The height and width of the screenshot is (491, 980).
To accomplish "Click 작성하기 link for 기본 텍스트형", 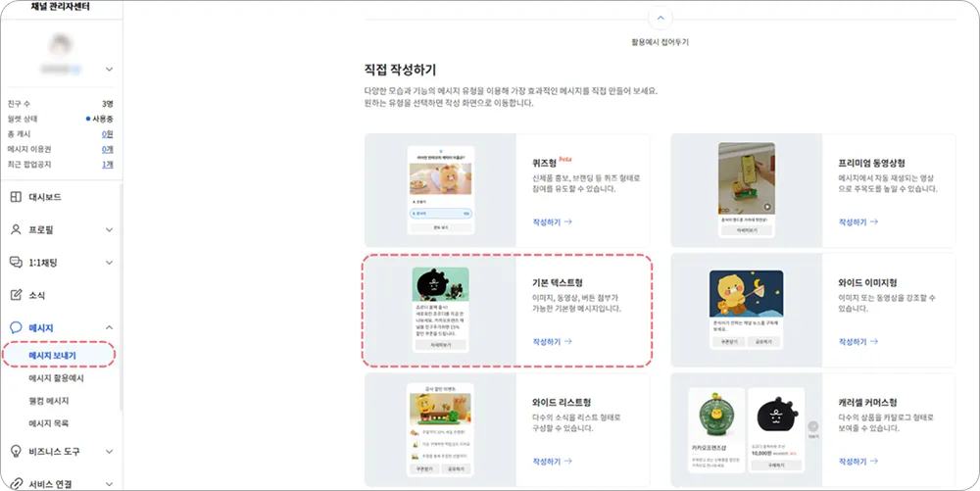I will point(553,342).
